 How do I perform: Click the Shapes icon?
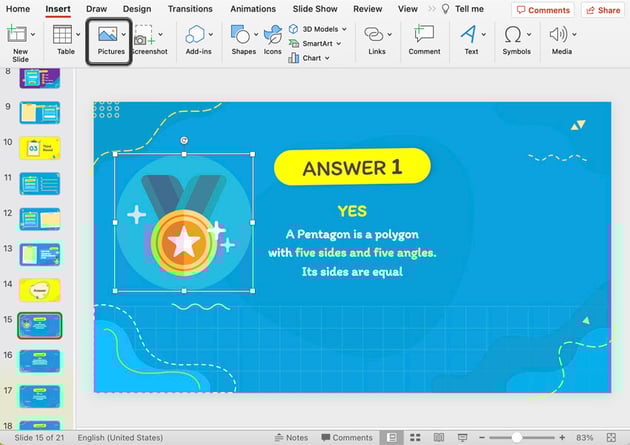click(240, 34)
